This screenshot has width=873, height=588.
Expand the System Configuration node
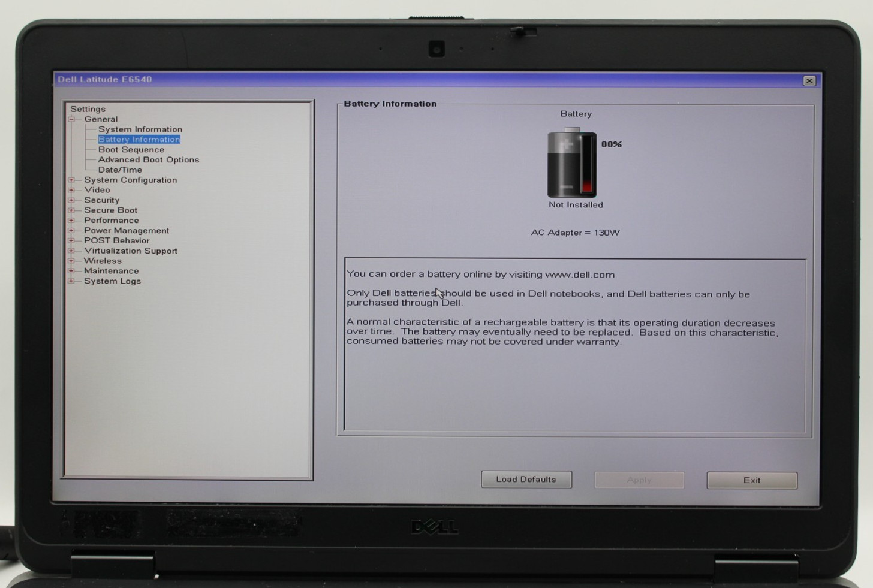71,180
